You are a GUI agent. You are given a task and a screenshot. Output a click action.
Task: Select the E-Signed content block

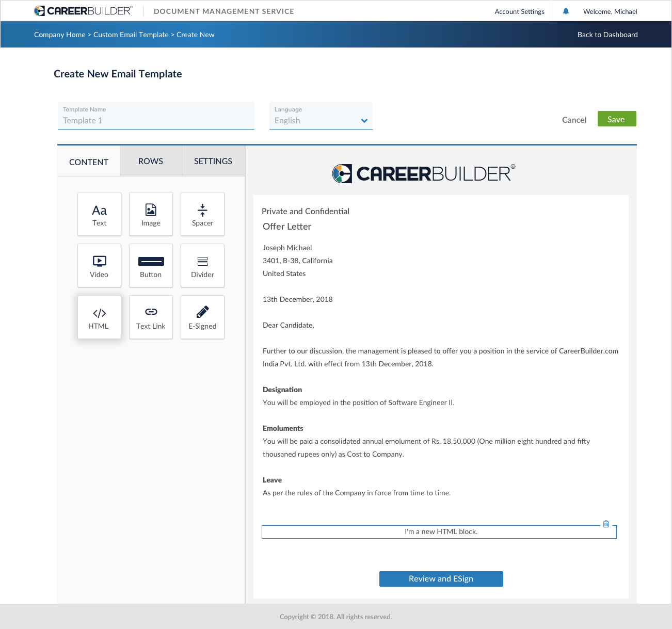pos(202,317)
